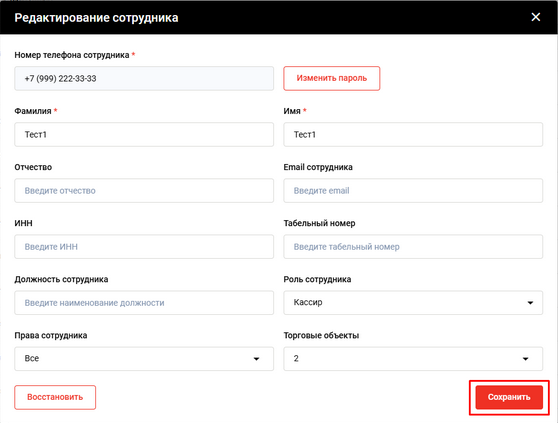Click the Должность сотрудника input field
The image size is (558, 423).
pyautogui.click(x=144, y=303)
